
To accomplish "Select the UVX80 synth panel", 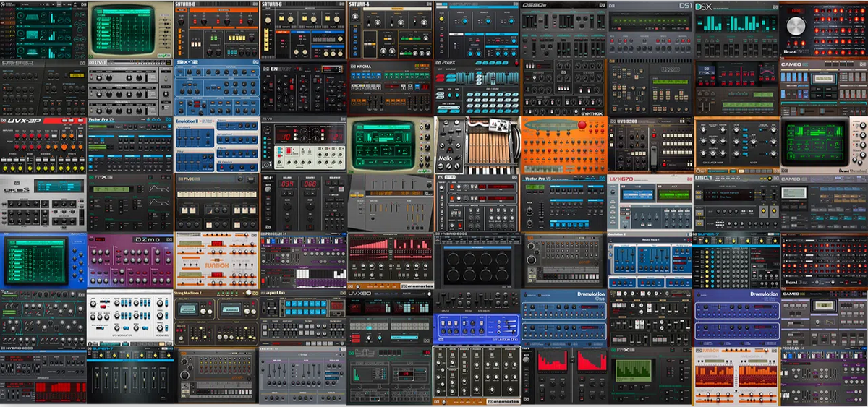I will (x=390, y=318).
